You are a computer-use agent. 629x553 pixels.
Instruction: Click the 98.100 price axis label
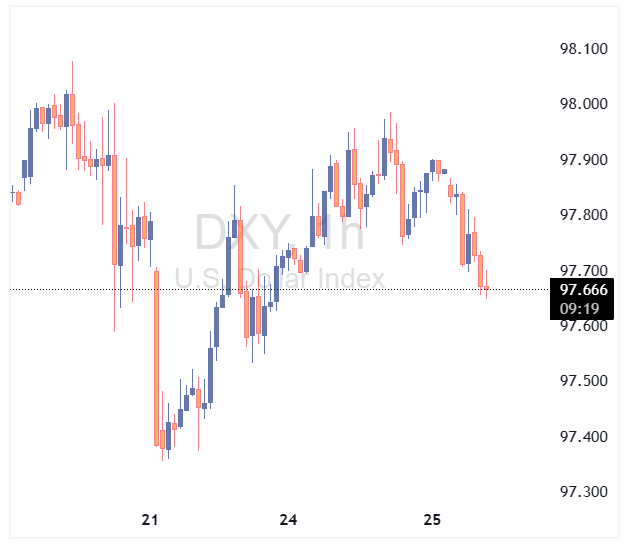coord(580,49)
